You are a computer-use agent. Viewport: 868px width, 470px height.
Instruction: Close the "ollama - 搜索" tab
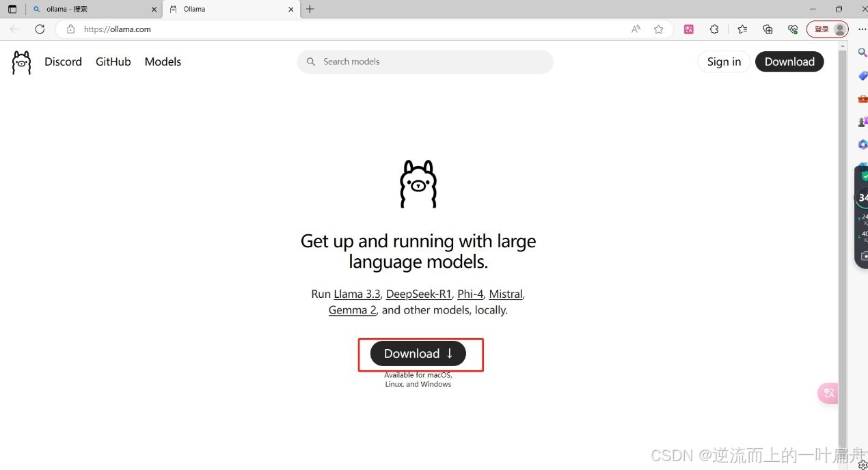pyautogui.click(x=154, y=10)
